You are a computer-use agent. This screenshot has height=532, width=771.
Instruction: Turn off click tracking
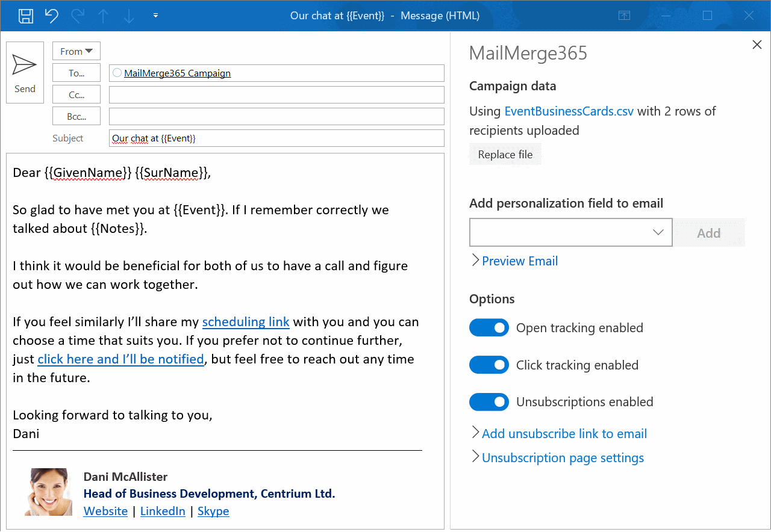pyautogui.click(x=489, y=365)
